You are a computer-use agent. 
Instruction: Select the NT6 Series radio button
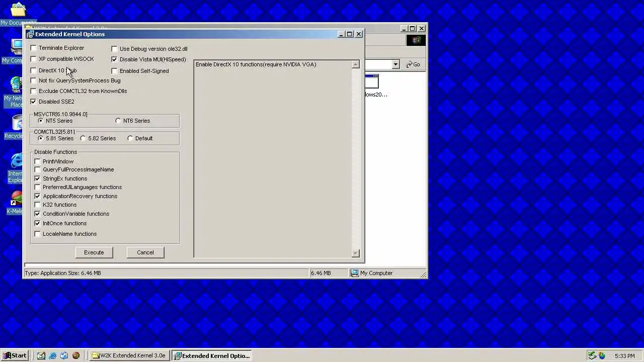click(118, 121)
